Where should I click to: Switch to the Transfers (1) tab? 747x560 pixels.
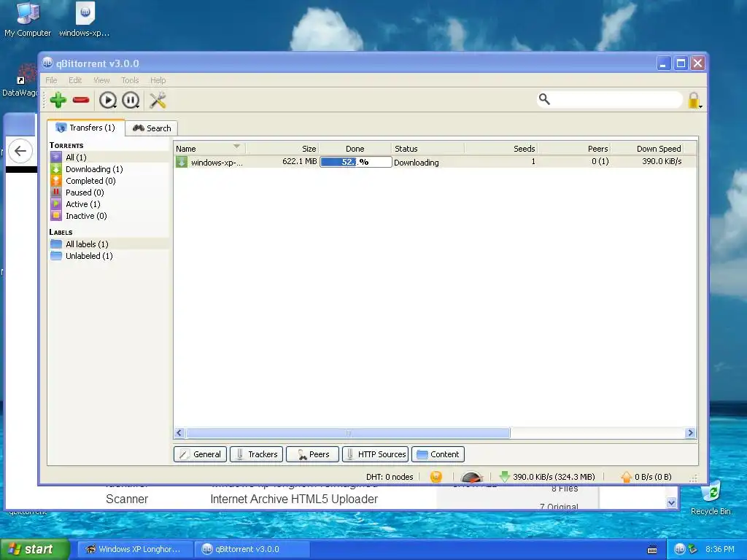coord(86,128)
